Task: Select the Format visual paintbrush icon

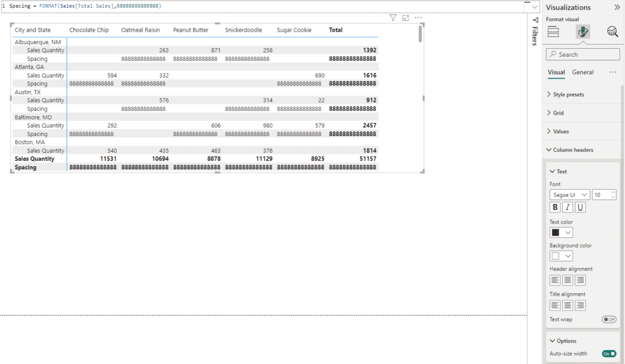Action: point(583,32)
